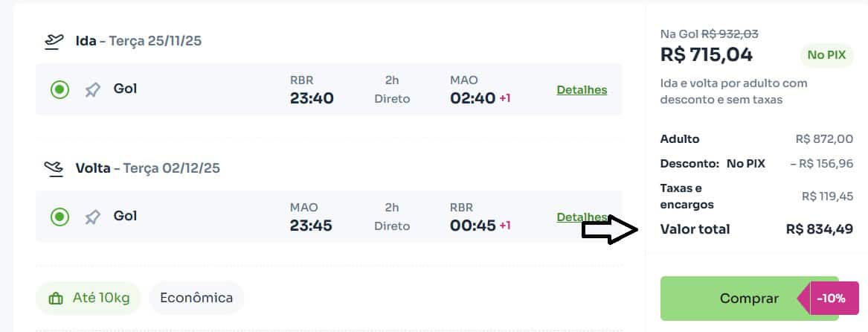
Task: Click the departing plane icon beside Ida
Action: (54, 40)
